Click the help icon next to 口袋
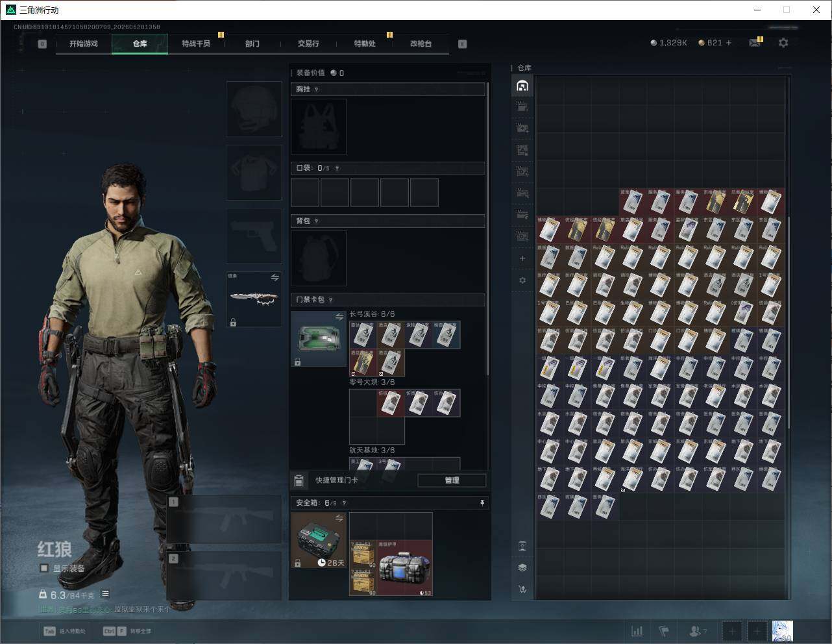This screenshot has width=832, height=644. click(x=337, y=169)
